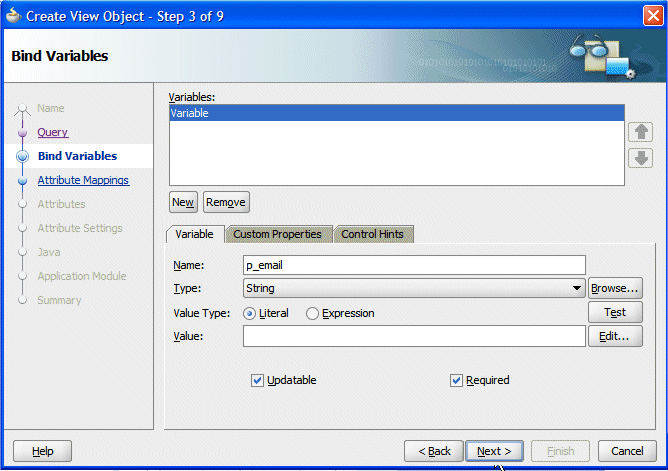This screenshot has height=471, width=668.
Task: Click the Attribute Mappings step node icon
Action: point(23,181)
